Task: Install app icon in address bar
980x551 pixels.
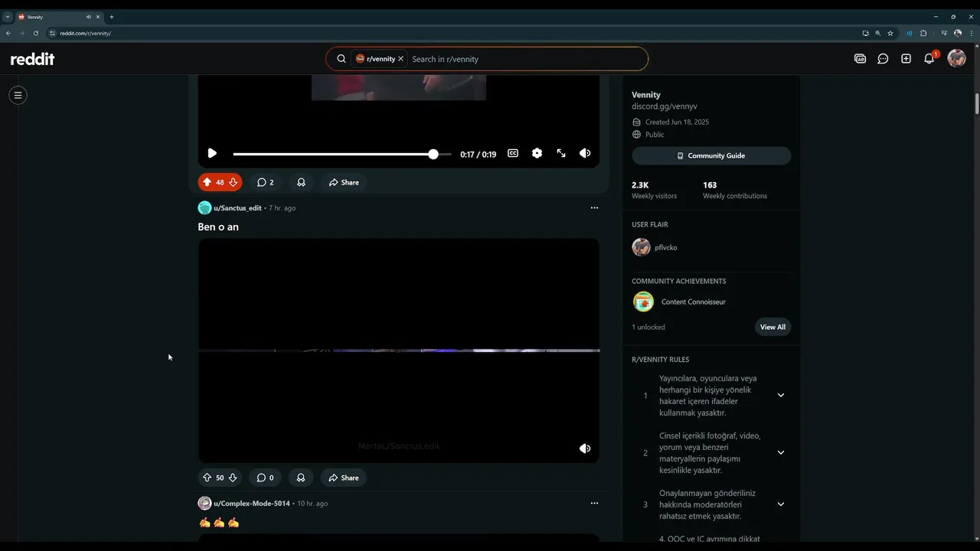Action: click(x=865, y=33)
